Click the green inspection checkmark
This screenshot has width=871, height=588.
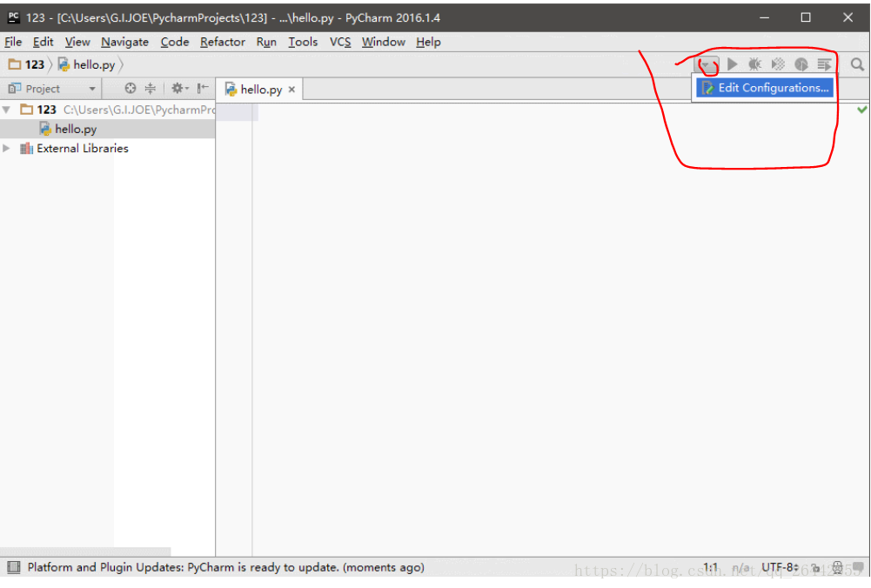click(x=861, y=110)
